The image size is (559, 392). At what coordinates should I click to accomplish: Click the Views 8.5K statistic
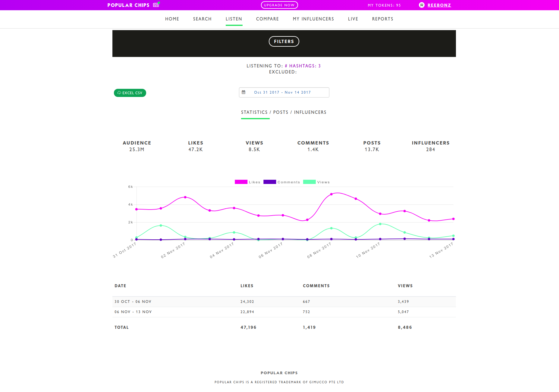254,146
